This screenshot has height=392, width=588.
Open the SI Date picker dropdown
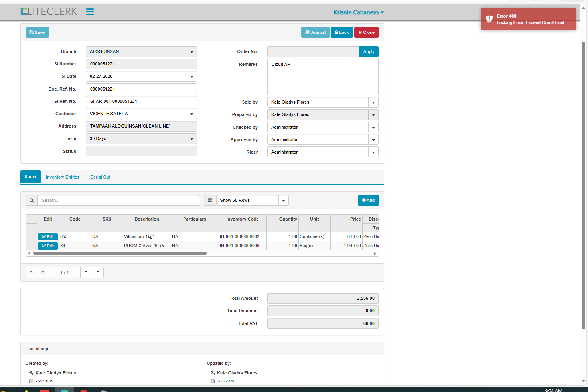(192, 77)
